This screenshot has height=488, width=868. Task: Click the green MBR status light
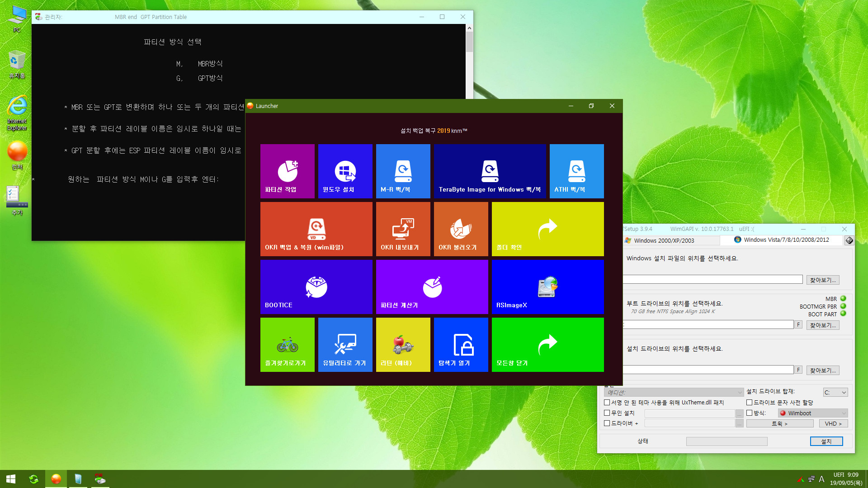tap(843, 299)
